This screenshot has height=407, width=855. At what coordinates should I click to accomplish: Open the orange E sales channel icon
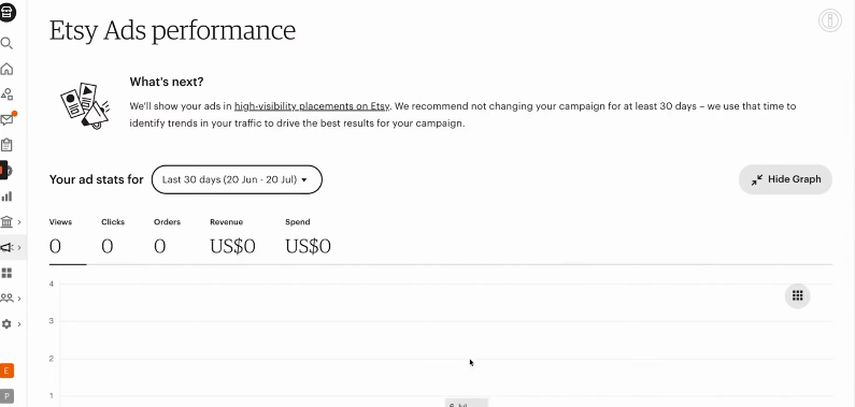(x=7, y=371)
